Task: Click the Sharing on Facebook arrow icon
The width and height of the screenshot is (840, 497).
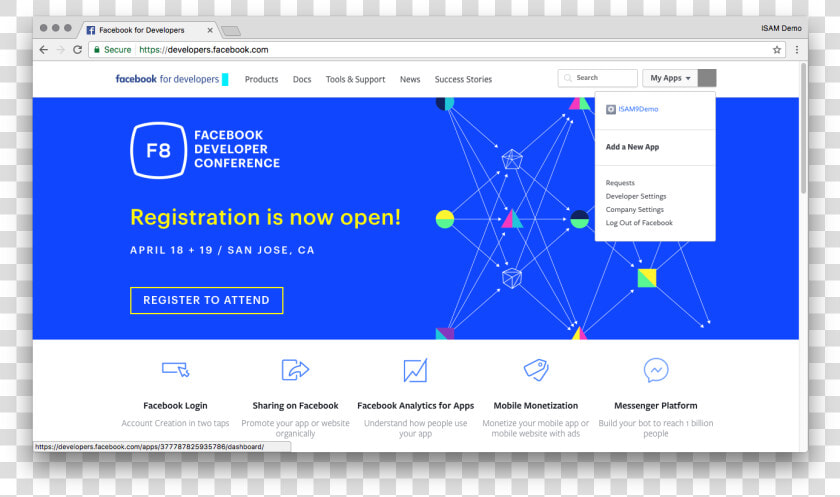Action: tap(295, 370)
